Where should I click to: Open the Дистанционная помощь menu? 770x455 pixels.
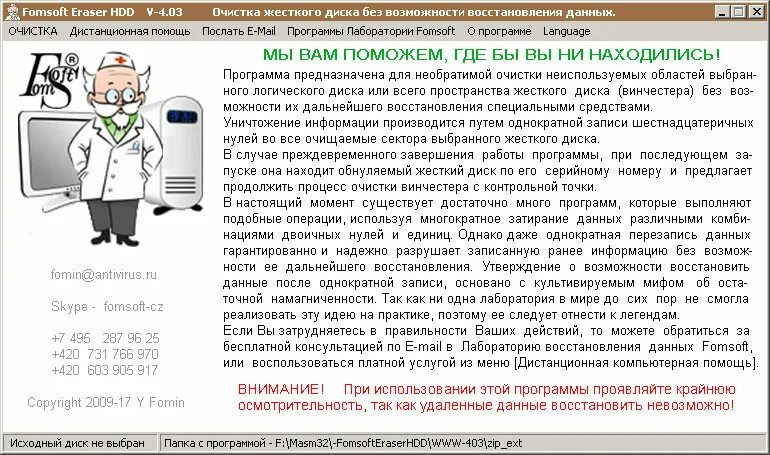pyautogui.click(x=130, y=31)
